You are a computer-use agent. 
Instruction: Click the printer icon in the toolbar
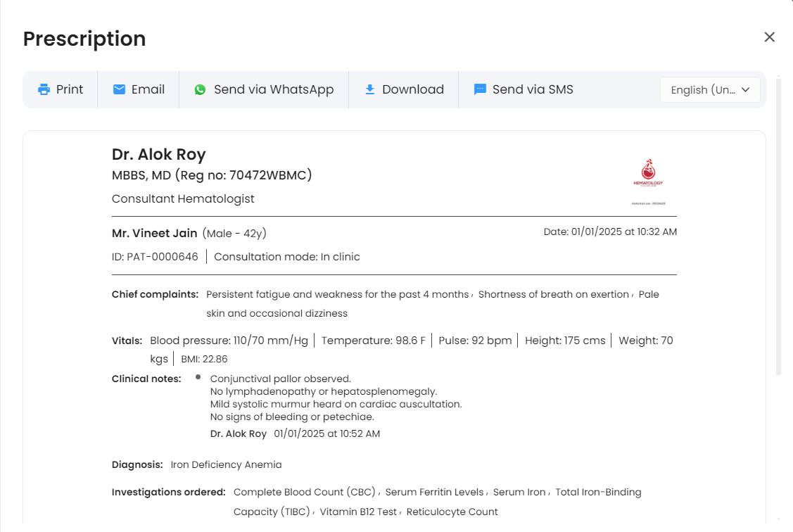pos(44,89)
